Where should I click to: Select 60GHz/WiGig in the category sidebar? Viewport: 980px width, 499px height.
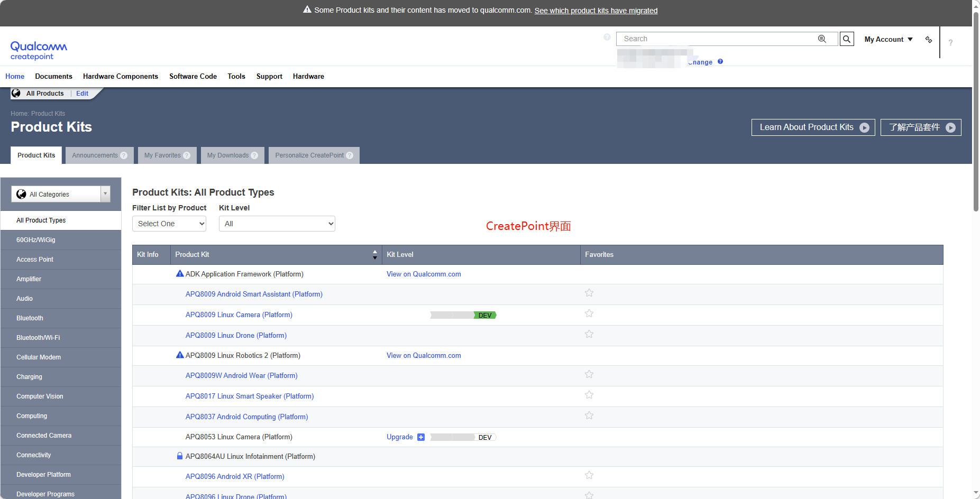point(61,240)
